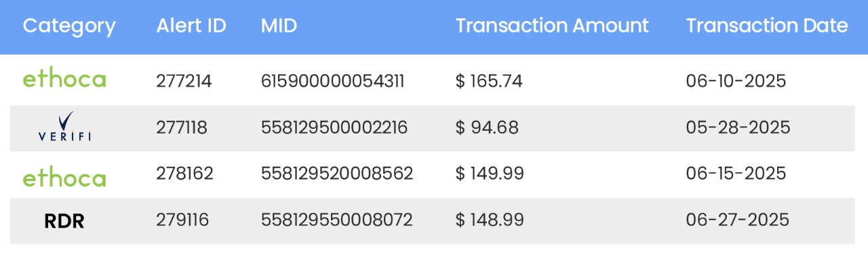Screen dimensions: 868x267
Task: Select MID 558129500002216
Action: coord(334,127)
